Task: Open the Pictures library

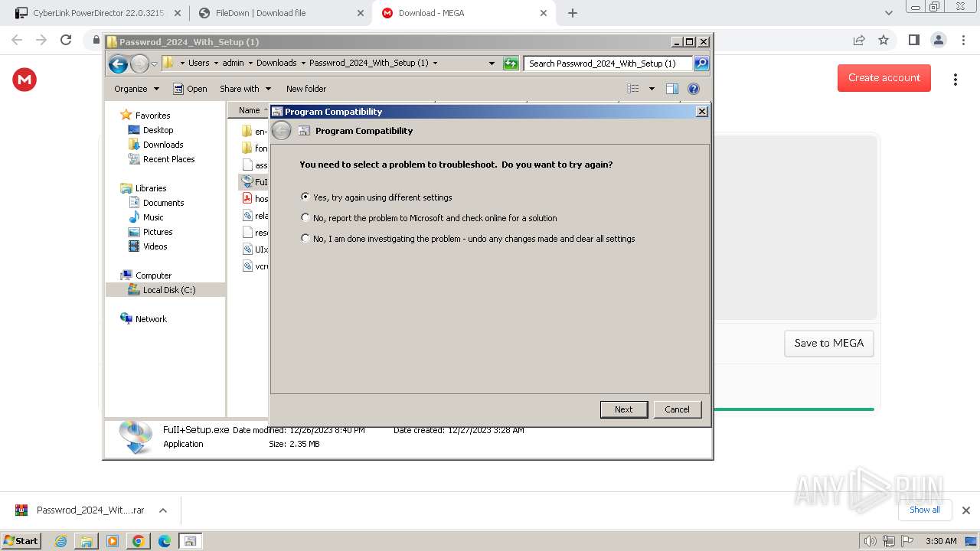Action: click(x=158, y=232)
